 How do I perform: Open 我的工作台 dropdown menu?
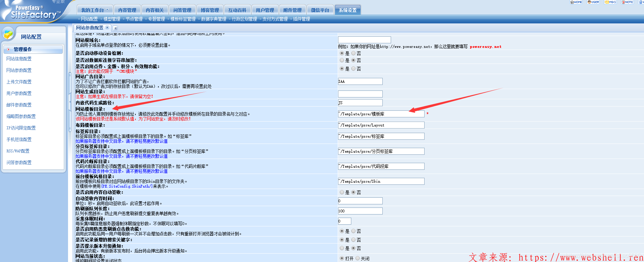coord(95,10)
